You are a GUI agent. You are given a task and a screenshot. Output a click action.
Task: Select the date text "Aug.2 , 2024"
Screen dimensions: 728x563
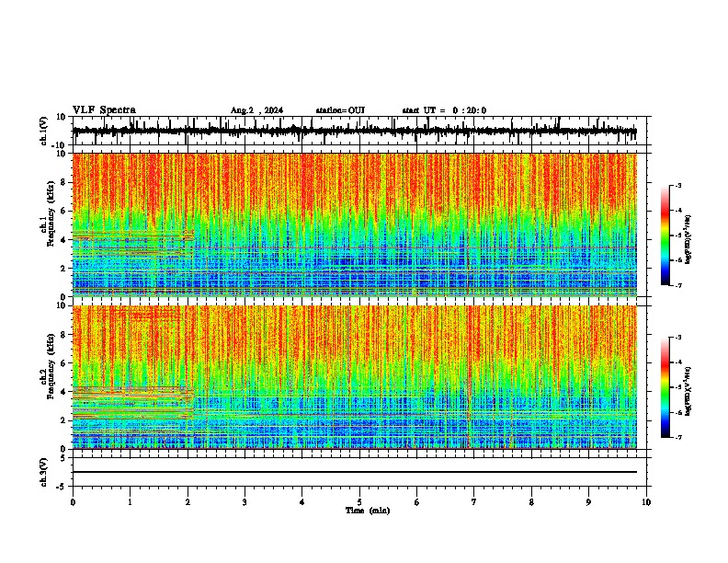coord(256,110)
